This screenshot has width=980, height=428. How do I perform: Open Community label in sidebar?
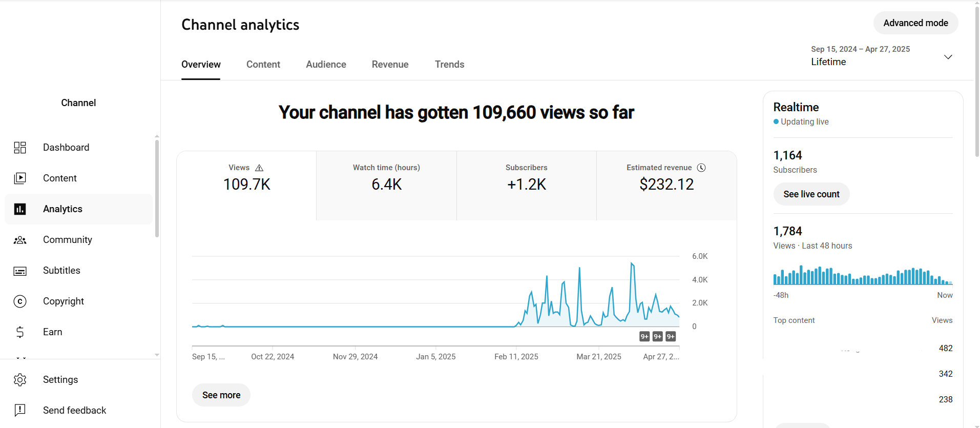(68, 240)
